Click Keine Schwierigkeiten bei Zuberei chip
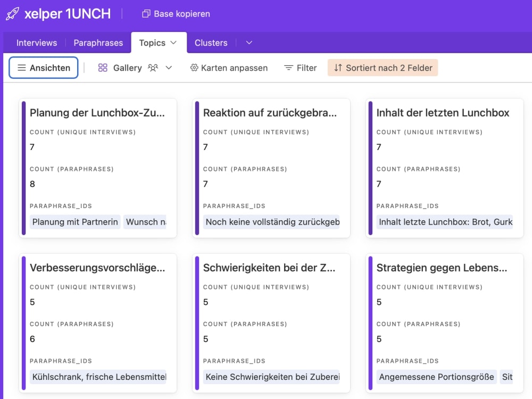The width and height of the screenshot is (532, 399). point(271,377)
